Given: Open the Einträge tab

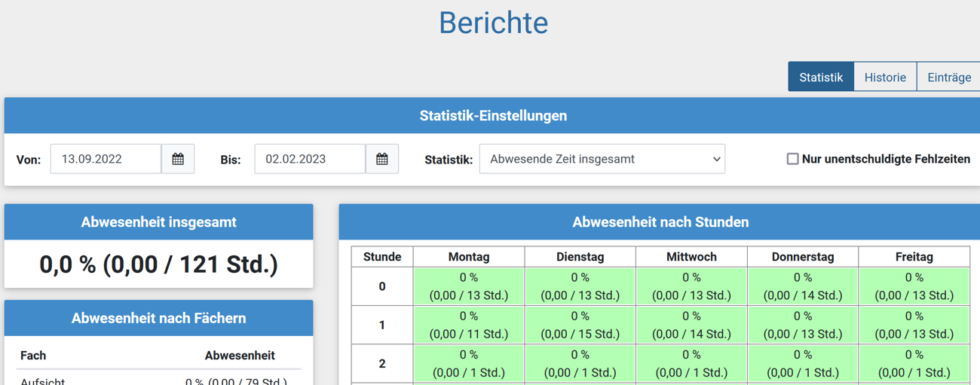Looking at the screenshot, I should click(948, 77).
